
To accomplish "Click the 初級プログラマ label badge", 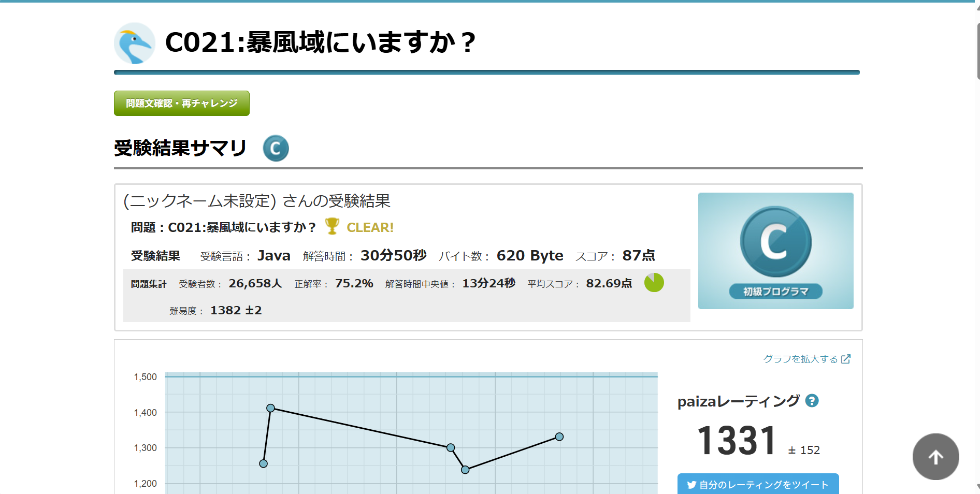I will coord(775,292).
